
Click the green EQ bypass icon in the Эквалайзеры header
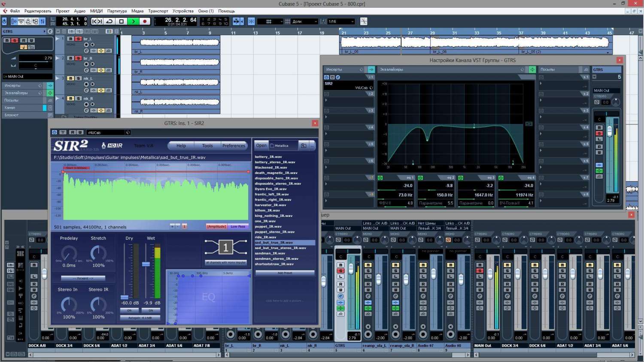tap(532, 69)
